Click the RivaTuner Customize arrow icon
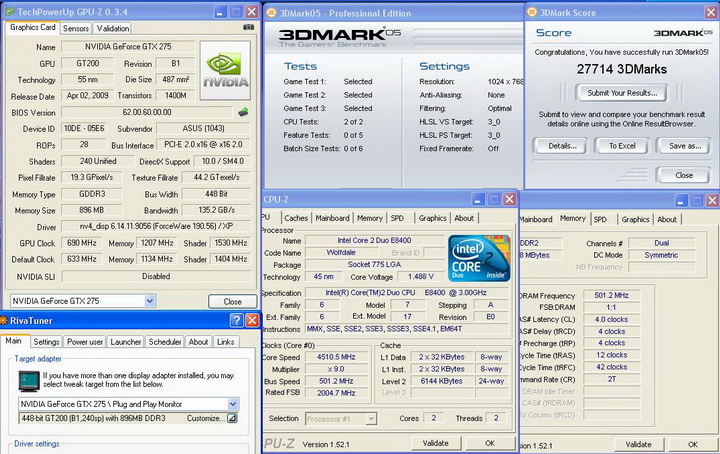Screen dimensions: 720x454 pyautogui.click(x=232, y=418)
